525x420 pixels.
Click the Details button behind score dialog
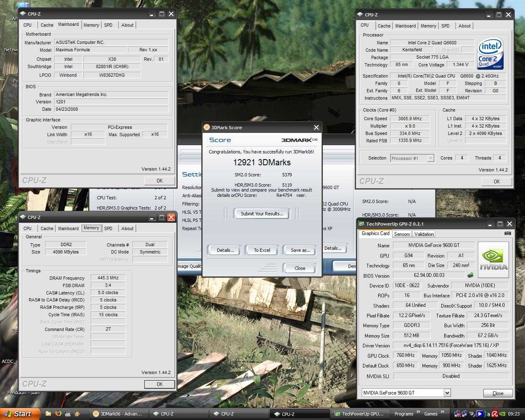(334, 248)
